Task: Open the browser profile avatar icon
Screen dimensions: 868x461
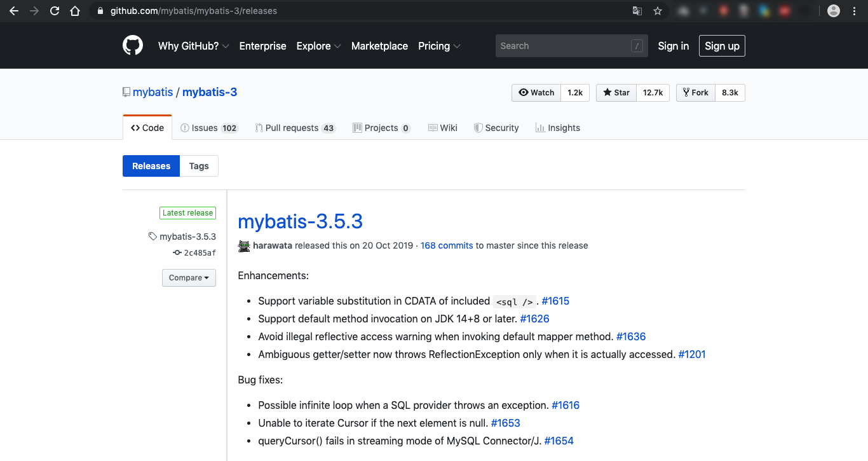Action: [x=834, y=11]
